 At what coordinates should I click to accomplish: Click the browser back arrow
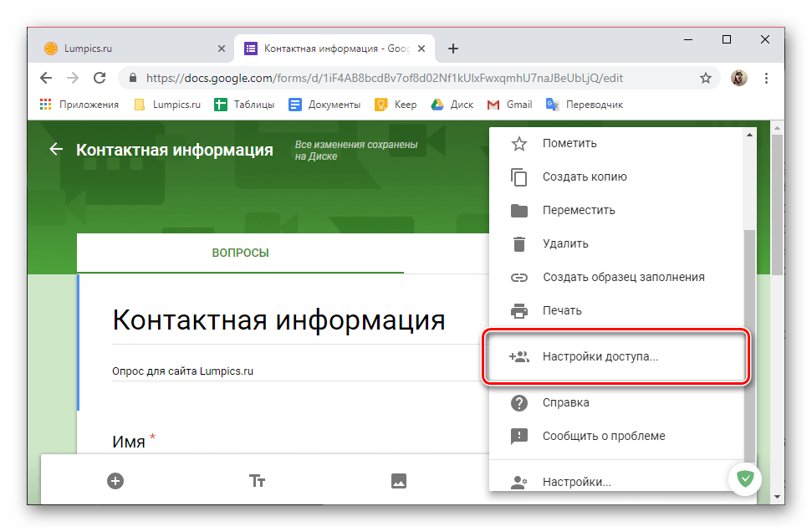(46, 78)
